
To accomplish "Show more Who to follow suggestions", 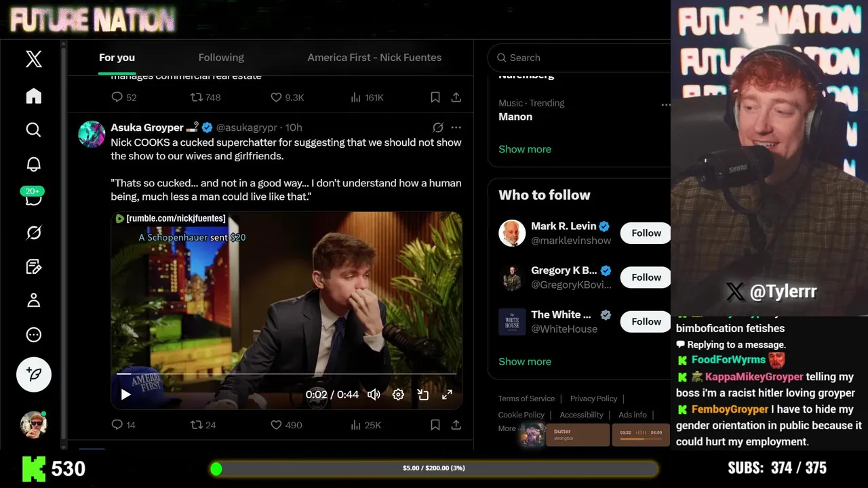I will coord(525,361).
